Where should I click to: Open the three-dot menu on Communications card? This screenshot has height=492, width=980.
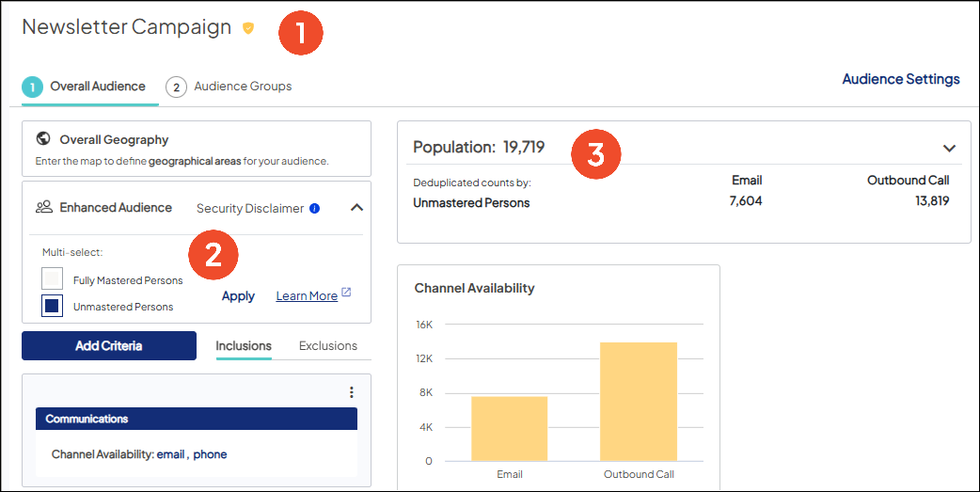351,392
